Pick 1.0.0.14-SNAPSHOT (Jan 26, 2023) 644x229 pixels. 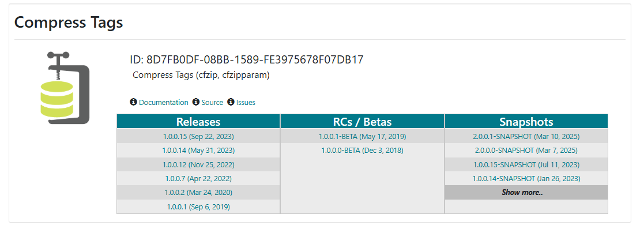pyautogui.click(x=526, y=178)
